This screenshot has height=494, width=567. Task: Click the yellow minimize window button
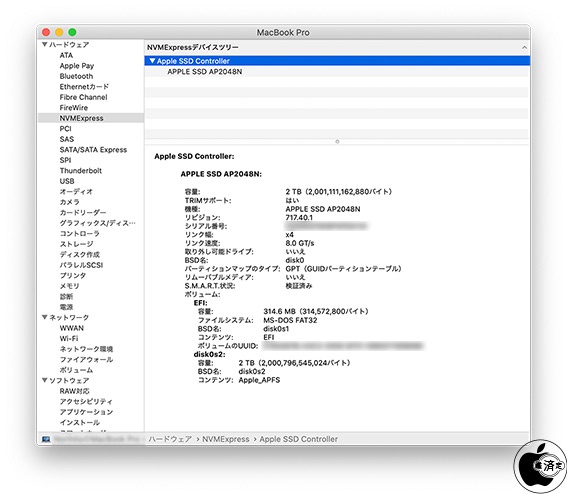click(59, 32)
